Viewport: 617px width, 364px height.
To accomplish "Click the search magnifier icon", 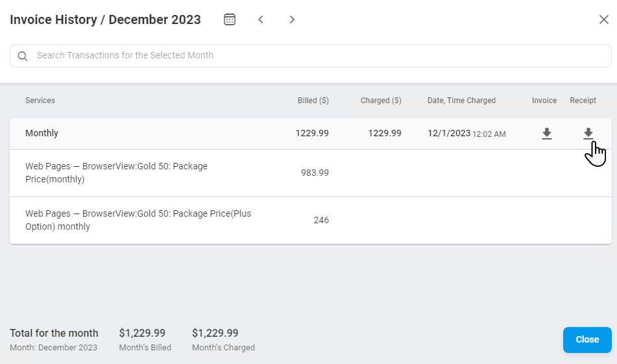I will [x=23, y=56].
